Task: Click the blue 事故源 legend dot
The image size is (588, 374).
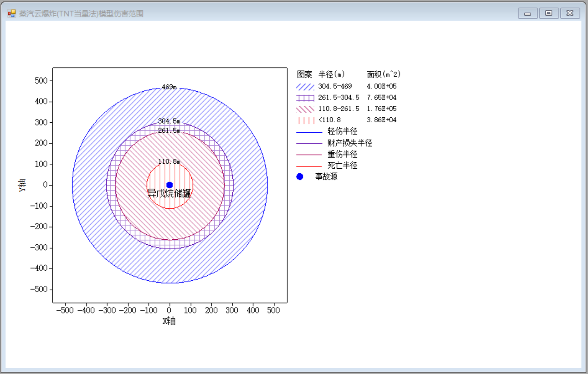Action: click(300, 177)
